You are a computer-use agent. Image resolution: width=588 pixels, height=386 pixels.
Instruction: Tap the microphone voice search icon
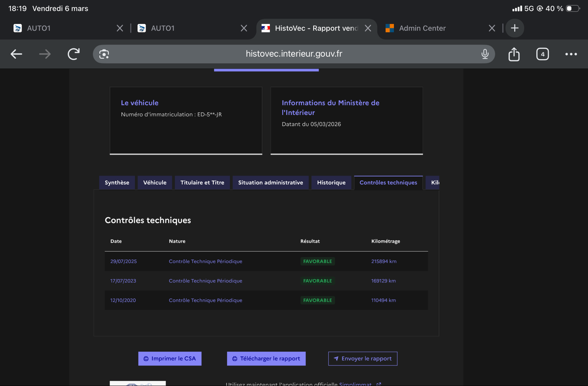click(x=485, y=54)
